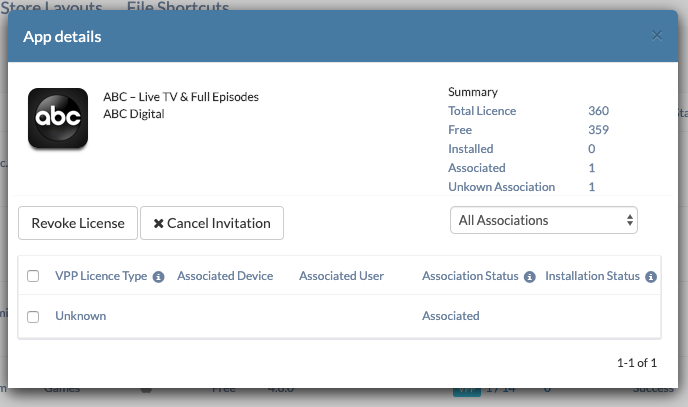Screen dimensions: 688x407
Task: Check the Unknown licence row checkbox
Action: tap(33, 317)
